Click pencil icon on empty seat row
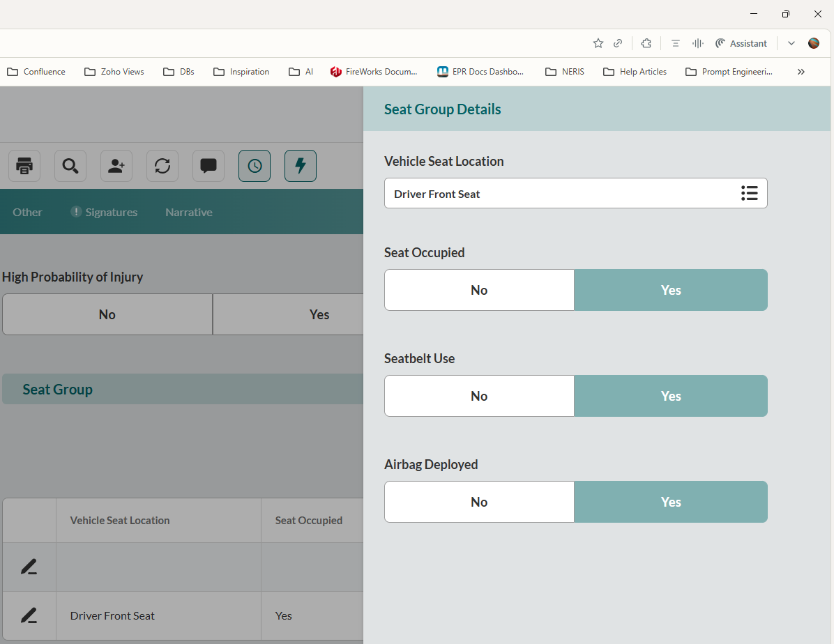834x644 pixels. pyautogui.click(x=29, y=567)
